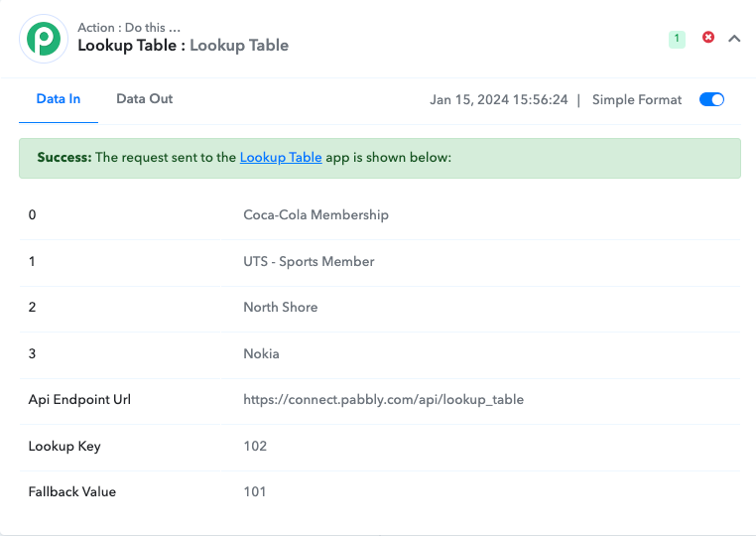Screen dimensions: 756x536
Task: Click the Api Endpoint Url label
Action: [x=79, y=399]
